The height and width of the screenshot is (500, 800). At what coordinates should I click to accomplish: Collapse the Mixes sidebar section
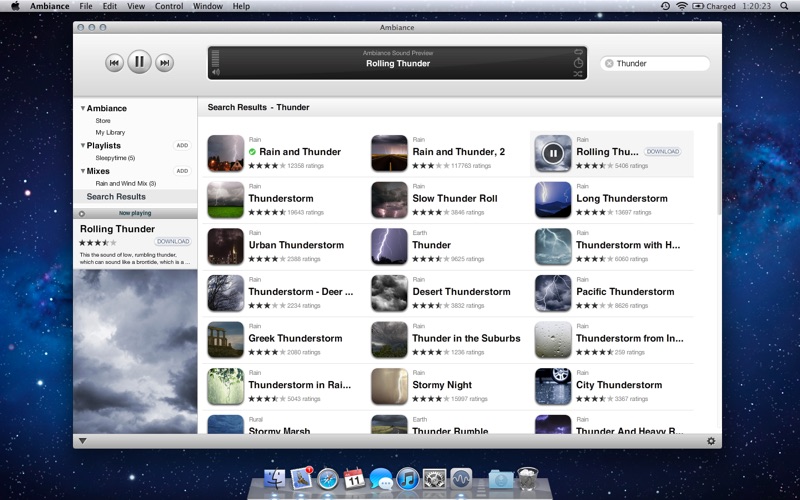pos(83,171)
